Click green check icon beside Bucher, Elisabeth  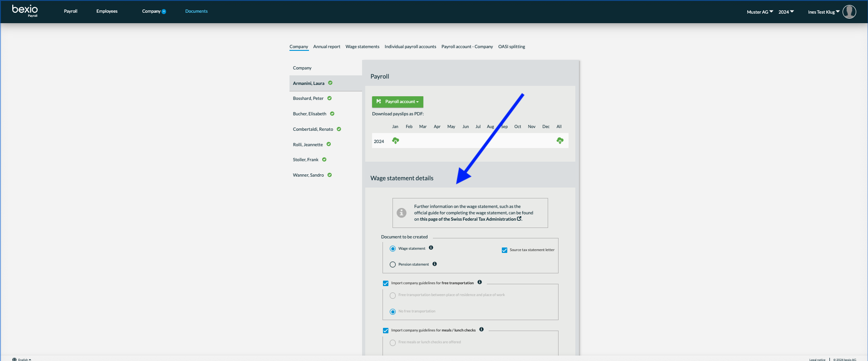pyautogui.click(x=332, y=114)
